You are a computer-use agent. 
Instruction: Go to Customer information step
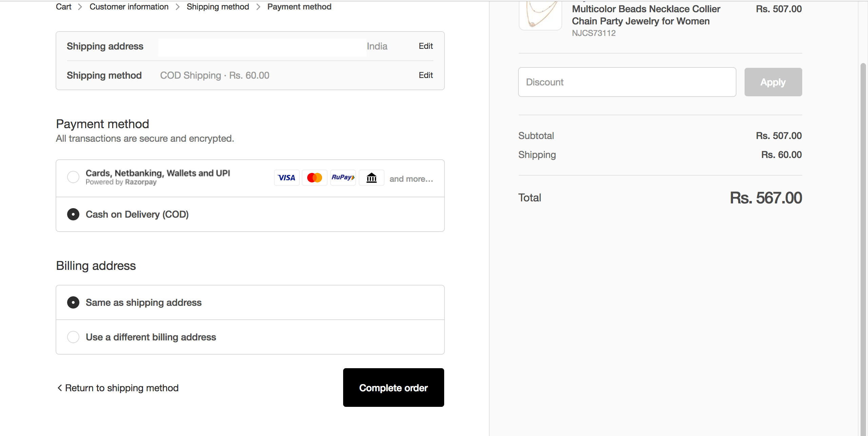click(129, 6)
